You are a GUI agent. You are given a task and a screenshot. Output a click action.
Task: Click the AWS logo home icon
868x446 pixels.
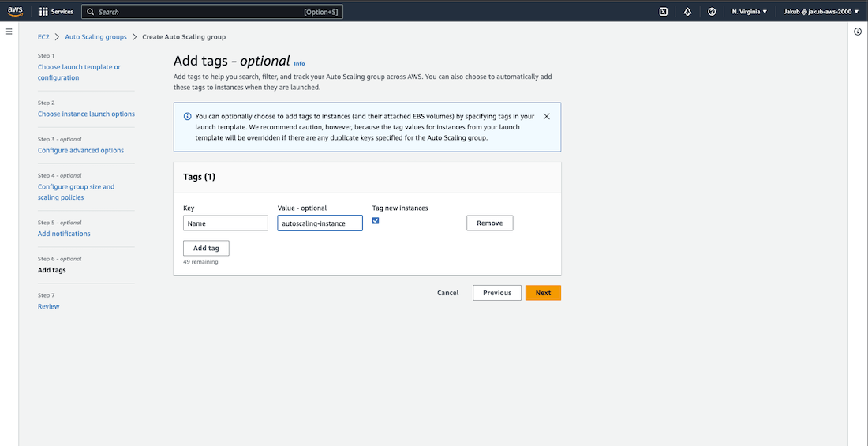click(x=15, y=11)
